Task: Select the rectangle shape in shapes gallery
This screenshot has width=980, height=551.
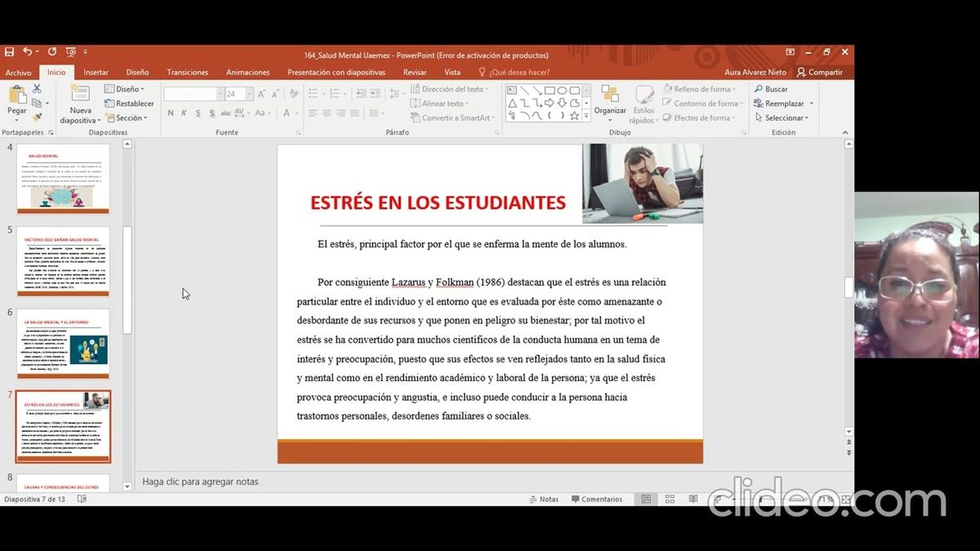Action: coord(550,91)
